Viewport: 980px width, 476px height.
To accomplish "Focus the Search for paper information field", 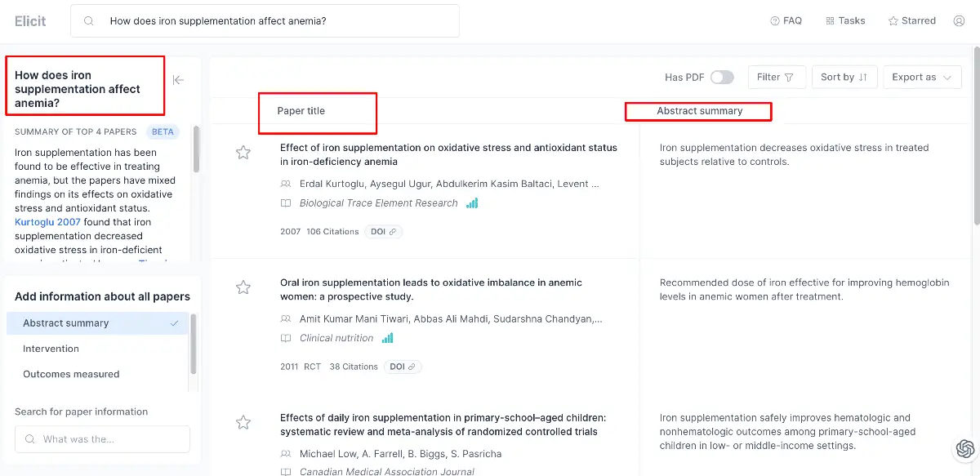I will (102, 439).
